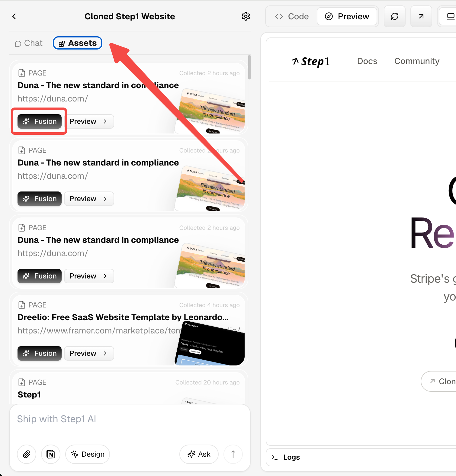
Task: Switch to desktop device view icon
Action: tap(450, 16)
